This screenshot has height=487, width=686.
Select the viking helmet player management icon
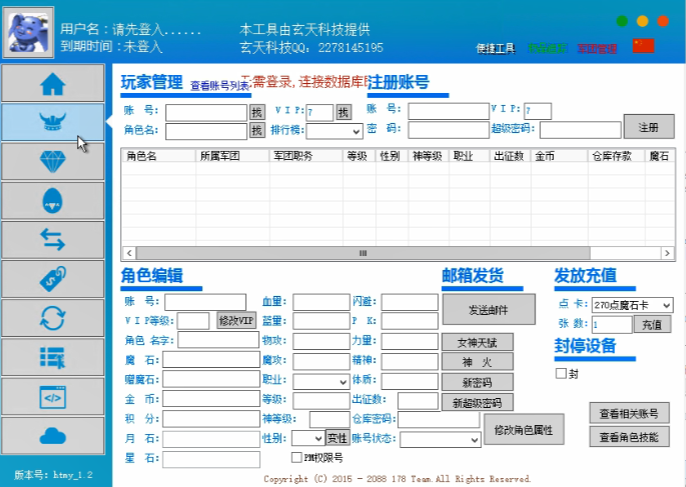click(x=52, y=122)
